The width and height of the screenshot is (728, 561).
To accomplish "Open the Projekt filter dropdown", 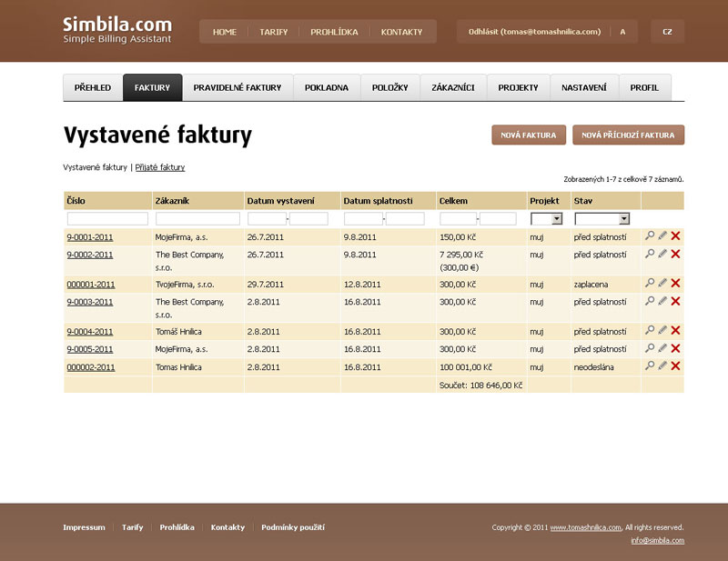I will point(556,219).
